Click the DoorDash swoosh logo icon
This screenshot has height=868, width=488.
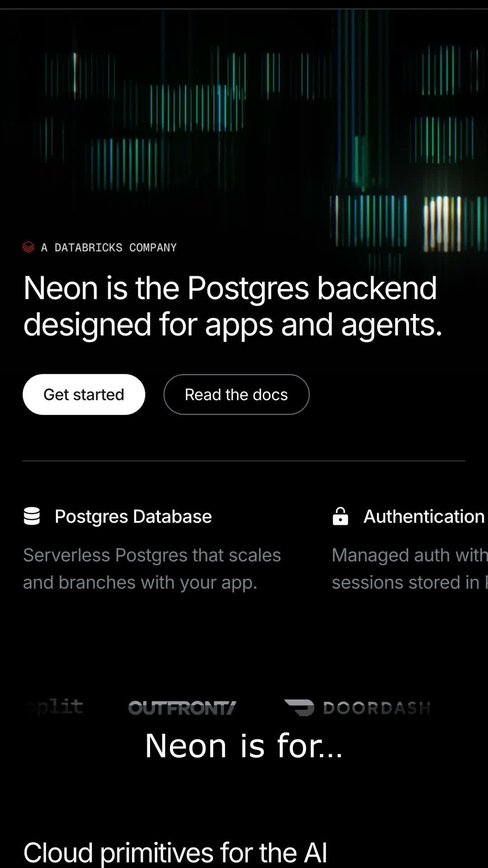299,708
